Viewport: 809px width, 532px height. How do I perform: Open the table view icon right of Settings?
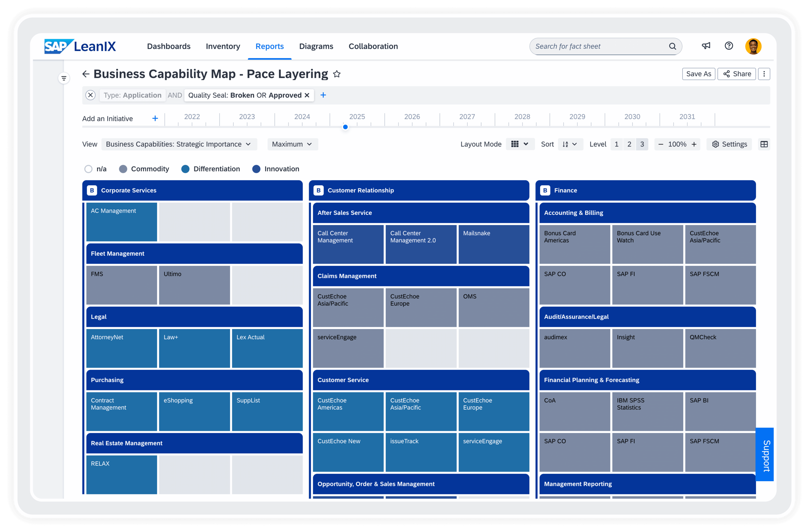[764, 144]
